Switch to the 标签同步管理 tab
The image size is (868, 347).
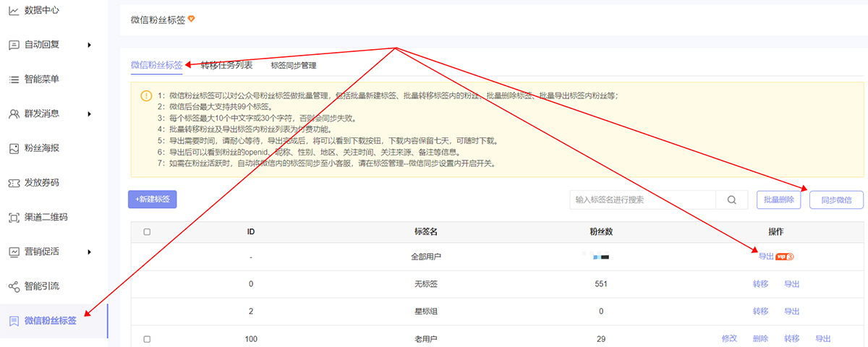coord(294,66)
